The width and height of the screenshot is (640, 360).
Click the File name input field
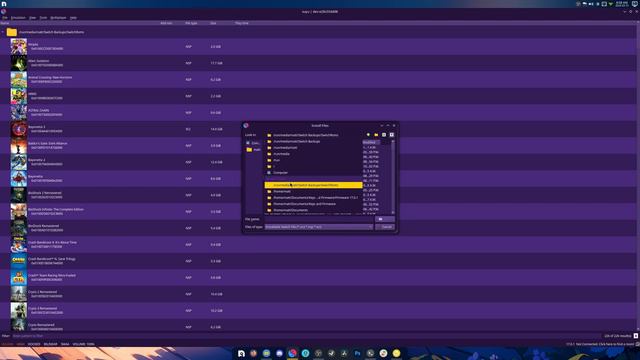pos(318,219)
